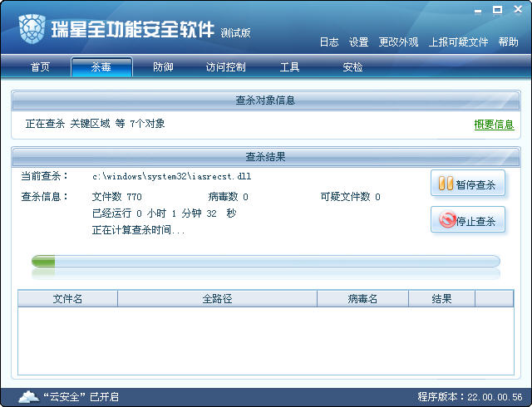Click the 测试版 label in title

(235, 33)
